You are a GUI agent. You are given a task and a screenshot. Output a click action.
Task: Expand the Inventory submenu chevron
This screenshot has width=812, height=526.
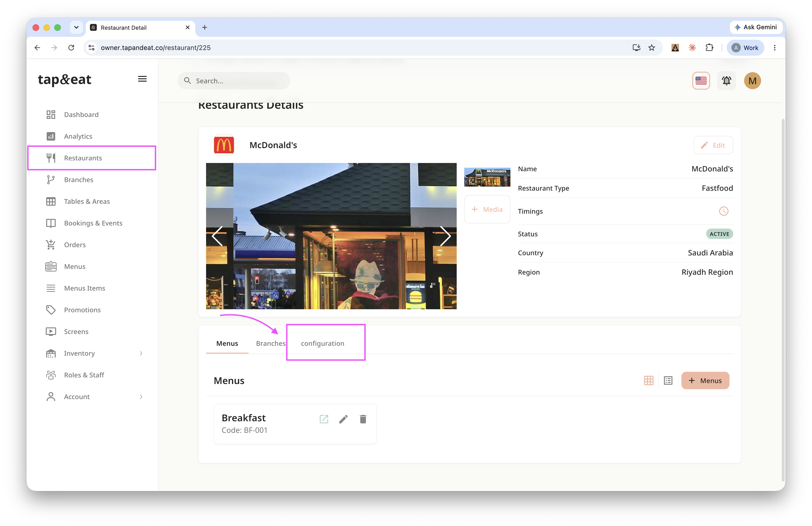coord(141,353)
